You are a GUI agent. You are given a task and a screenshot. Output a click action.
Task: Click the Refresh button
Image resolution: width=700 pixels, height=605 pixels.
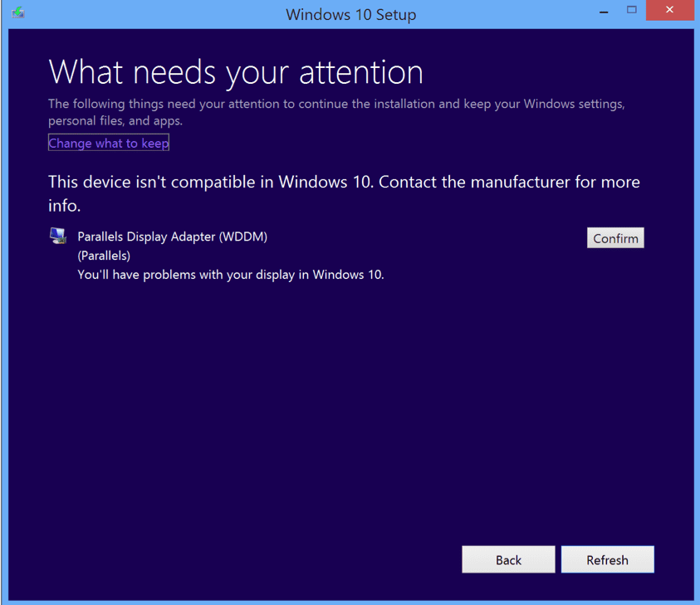[608, 559]
